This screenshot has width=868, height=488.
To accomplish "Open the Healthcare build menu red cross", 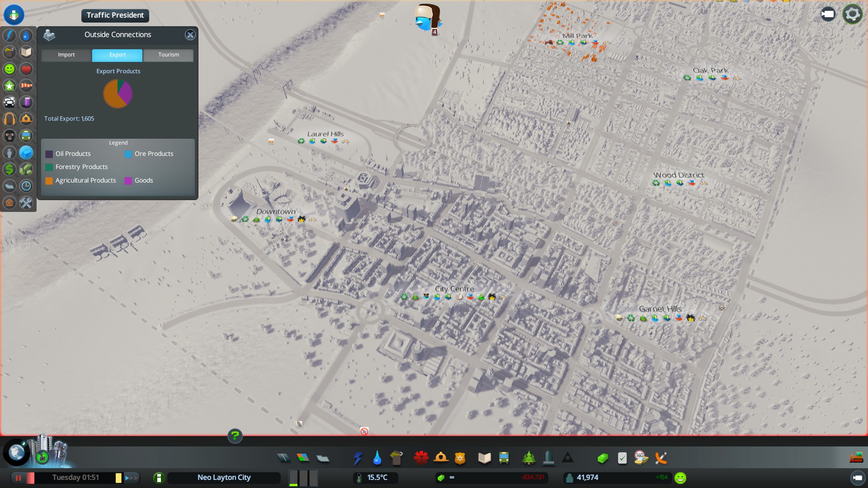I will (x=420, y=458).
